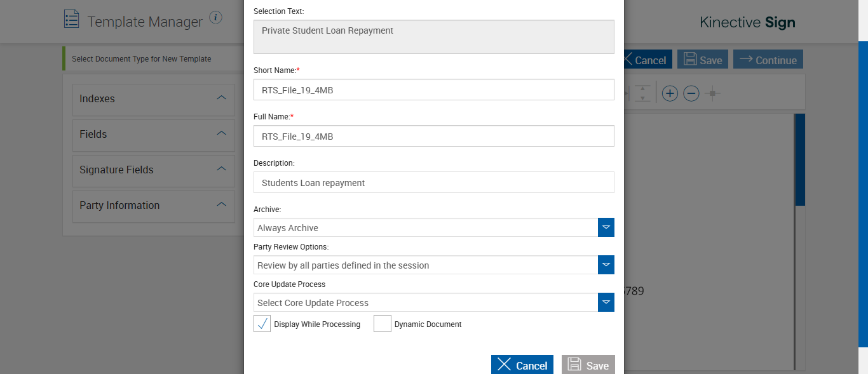Click the Kinective Sign logo
868x374 pixels.
pyautogui.click(x=747, y=22)
